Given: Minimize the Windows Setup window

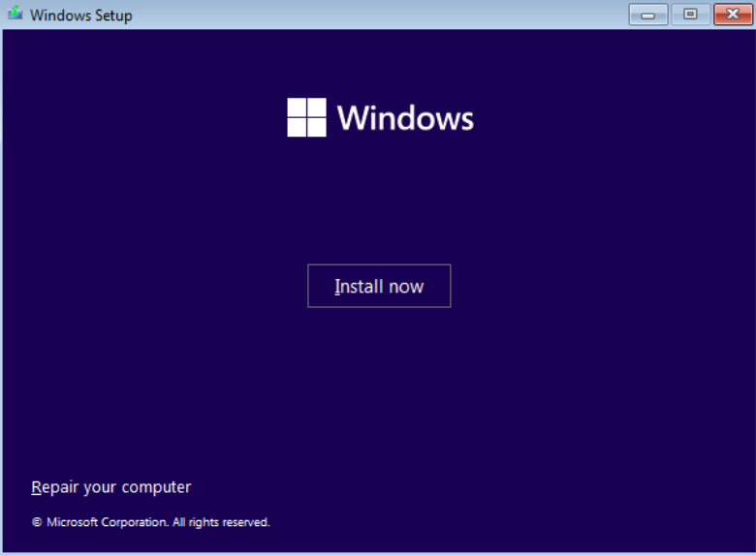Looking at the screenshot, I should [x=647, y=15].
